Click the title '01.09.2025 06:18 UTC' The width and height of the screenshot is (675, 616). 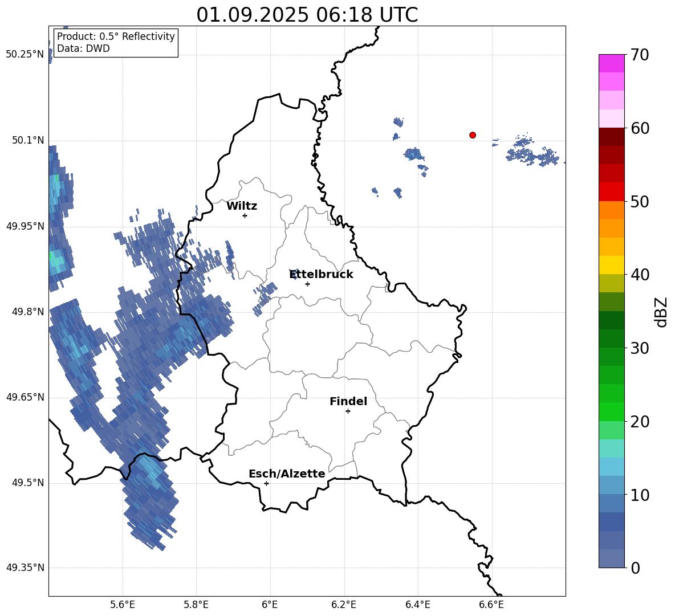(307, 15)
